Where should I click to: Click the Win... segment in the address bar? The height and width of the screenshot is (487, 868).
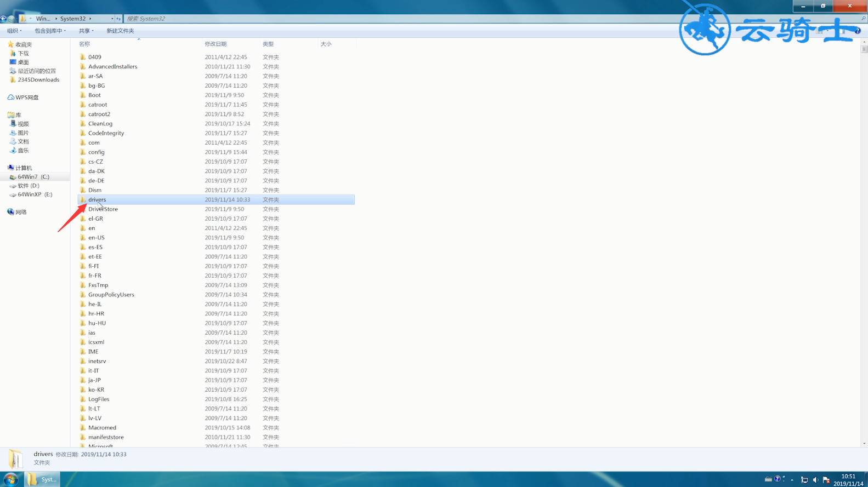click(43, 19)
